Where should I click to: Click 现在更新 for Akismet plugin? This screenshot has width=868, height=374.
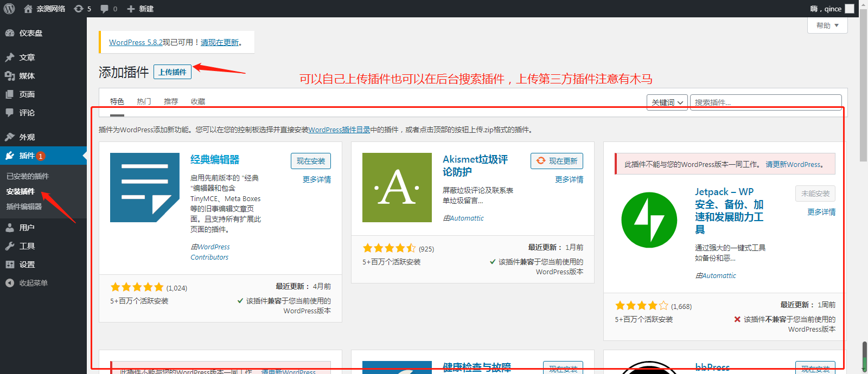(x=557, y=161)
